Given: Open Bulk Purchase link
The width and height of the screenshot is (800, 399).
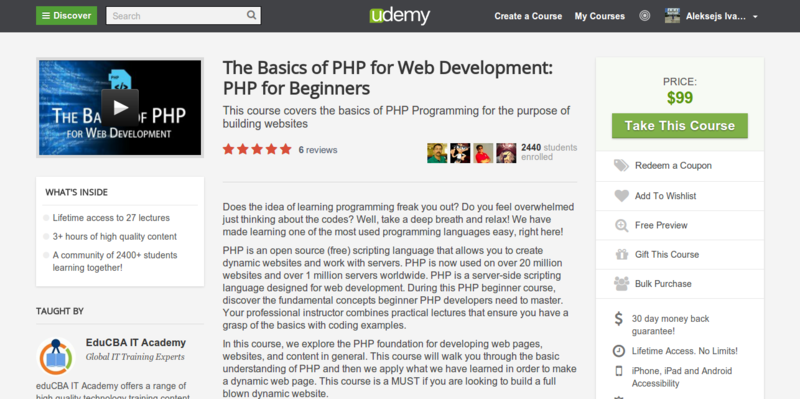Looking at the screenshot, I should 663,284.
